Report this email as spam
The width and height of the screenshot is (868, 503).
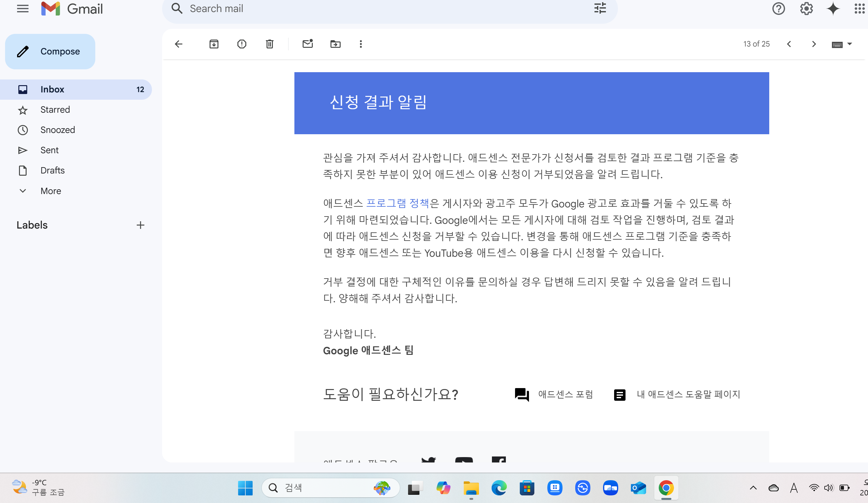click(x=242, y=44)
